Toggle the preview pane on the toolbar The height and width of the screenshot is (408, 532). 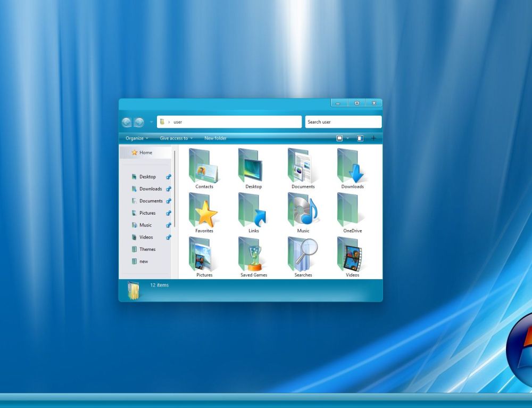(360, 138)
